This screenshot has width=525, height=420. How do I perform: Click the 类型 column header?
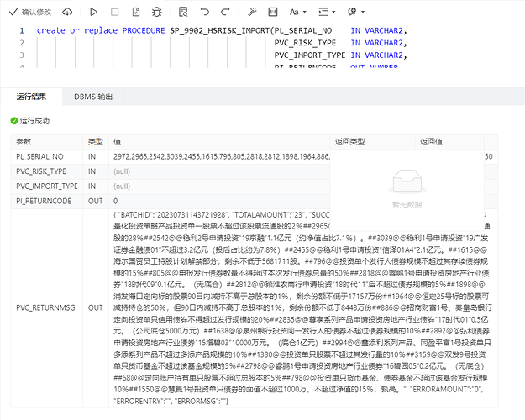[96, 142]
